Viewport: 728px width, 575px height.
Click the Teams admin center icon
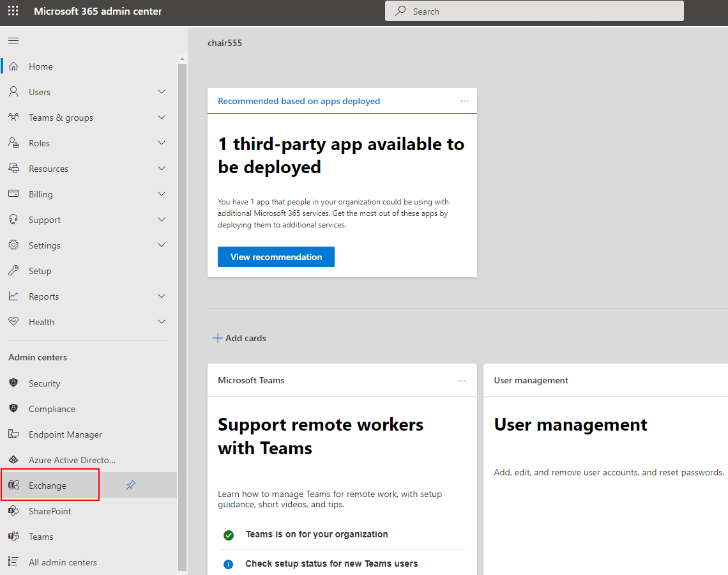[13, 537]
